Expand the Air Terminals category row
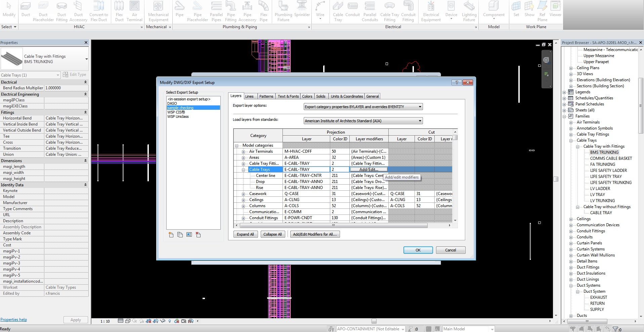This screenshot has width=644, height=332. click(x=243, y=152)
